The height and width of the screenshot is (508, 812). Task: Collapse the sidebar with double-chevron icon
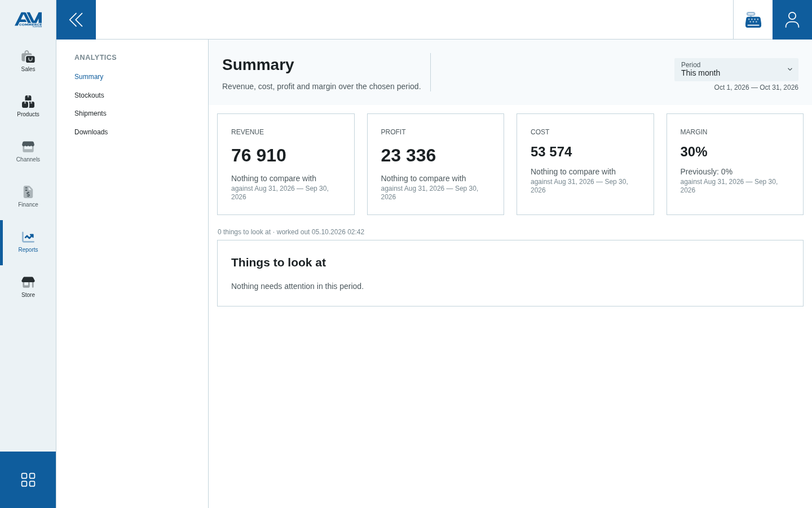[x=76, y=20]
